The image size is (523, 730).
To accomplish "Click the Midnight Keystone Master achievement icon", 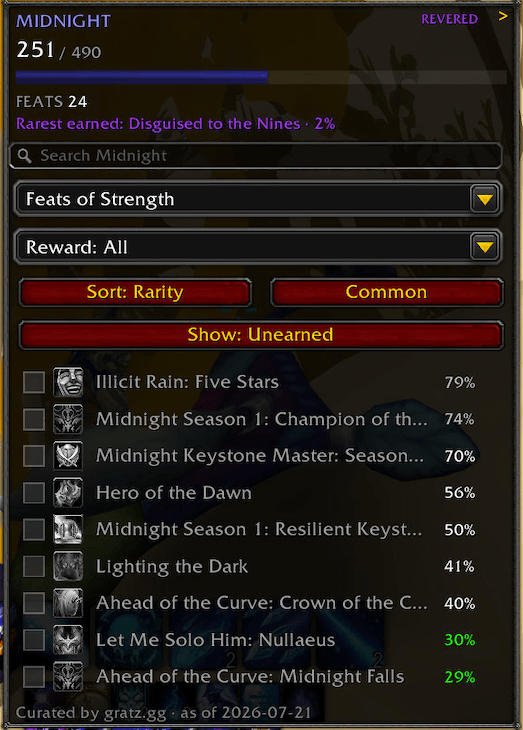I will (68, 456).
